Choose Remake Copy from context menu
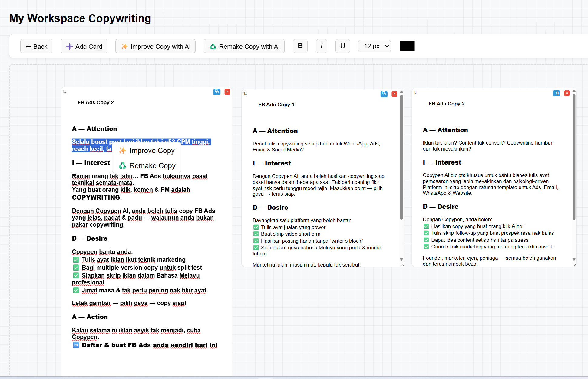The height and width of the screenshot is (379, 588). [x=147, y=166]
